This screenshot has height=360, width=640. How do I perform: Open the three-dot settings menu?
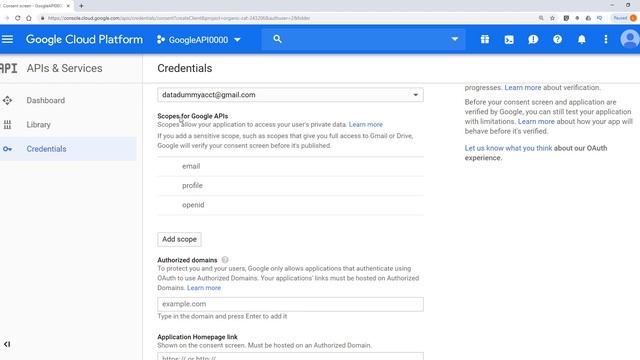pyautogui.click(x=606, y=39)
